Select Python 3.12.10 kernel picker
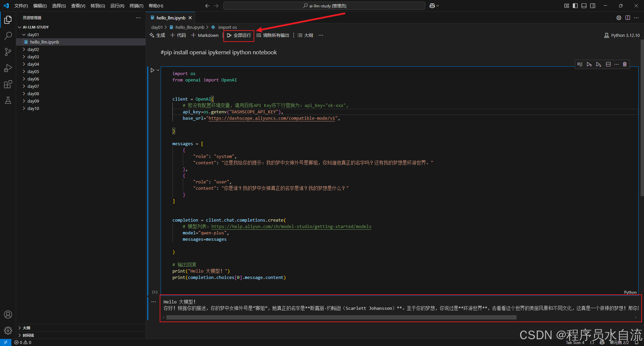Viewport: 644px width, 346px height. [x=622, y=35]
